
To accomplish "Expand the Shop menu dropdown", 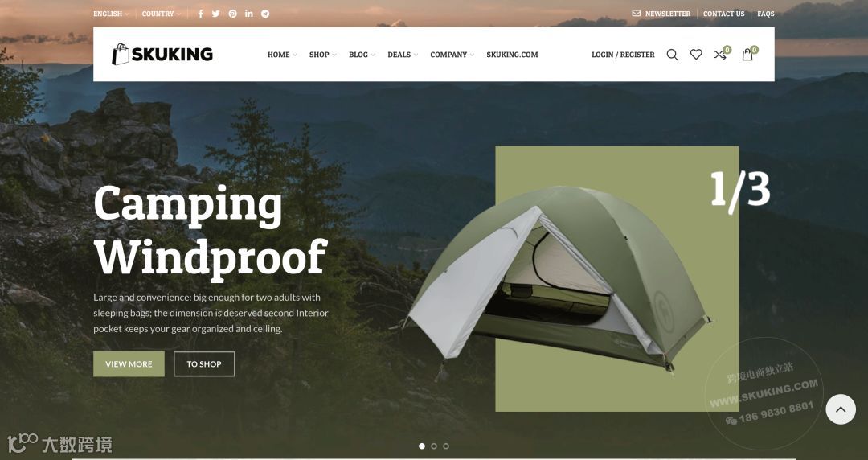I will (x=322, y=55).
